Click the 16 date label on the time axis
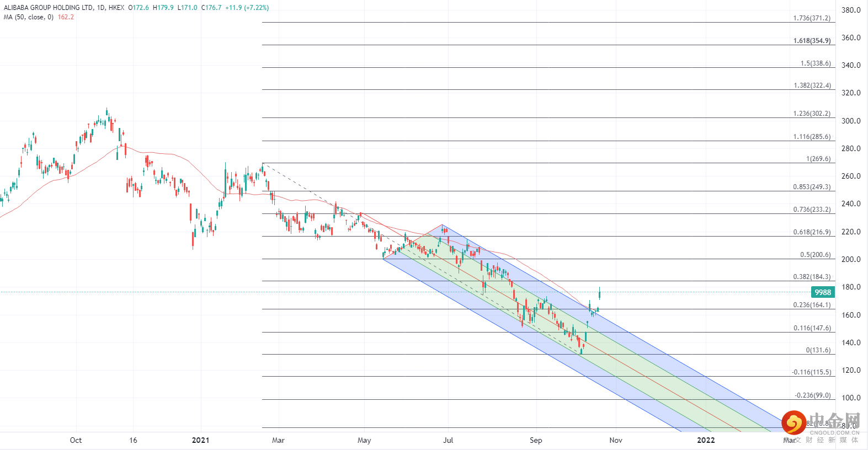 (x=133, y=440)
